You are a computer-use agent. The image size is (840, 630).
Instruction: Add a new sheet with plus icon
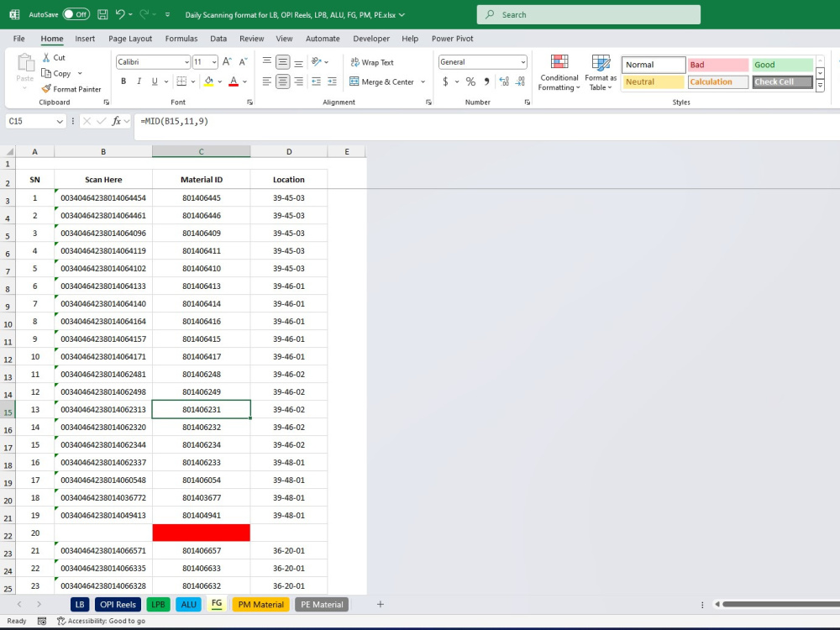381,604
